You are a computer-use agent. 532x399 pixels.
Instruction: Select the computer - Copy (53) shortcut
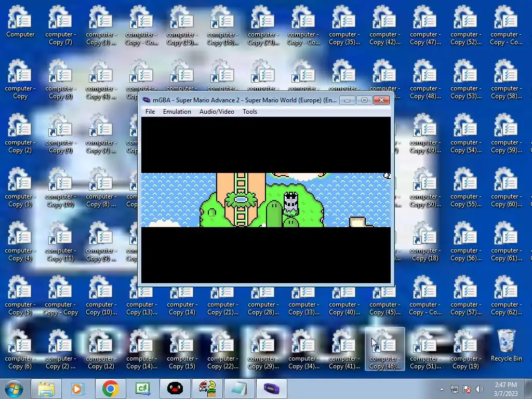[x=465, y=79]
